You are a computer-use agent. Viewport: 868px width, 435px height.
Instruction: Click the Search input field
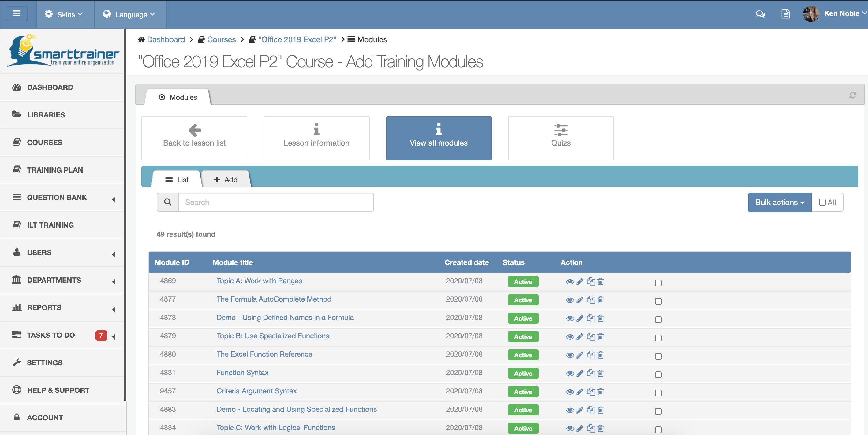pyautogui.click(x=276, y=202)
